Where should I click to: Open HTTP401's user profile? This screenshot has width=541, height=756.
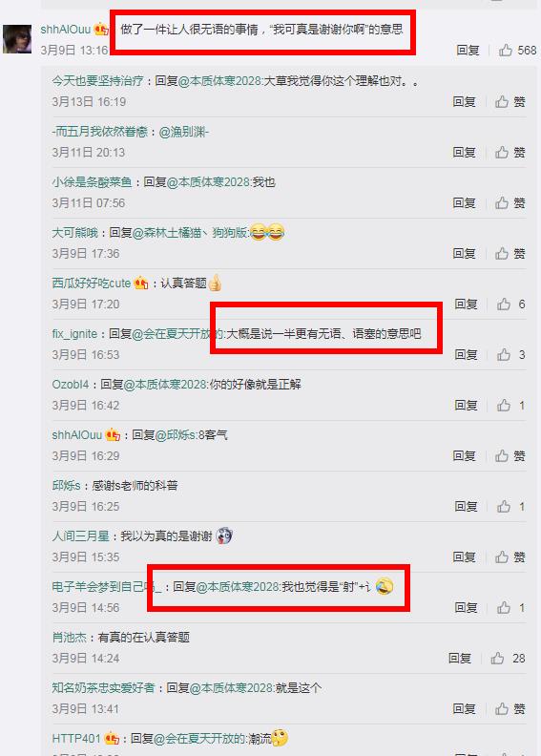click(x=75, y=738)
